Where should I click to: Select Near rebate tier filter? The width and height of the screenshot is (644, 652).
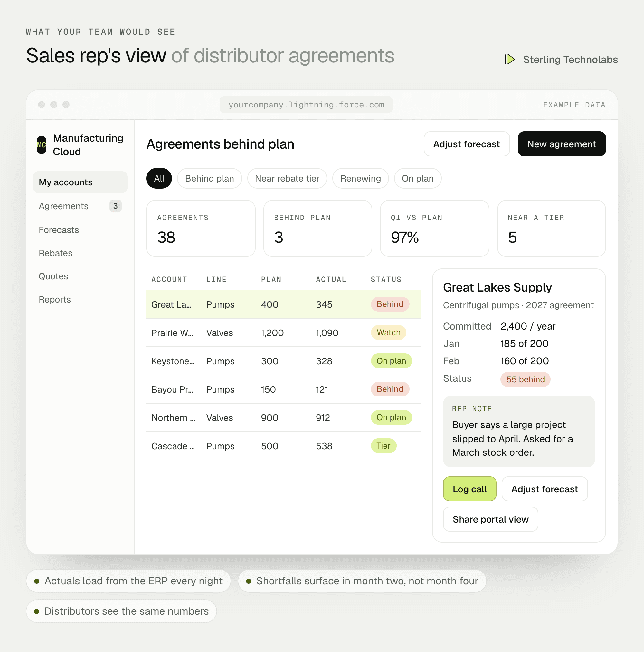(x=287, y=179)
